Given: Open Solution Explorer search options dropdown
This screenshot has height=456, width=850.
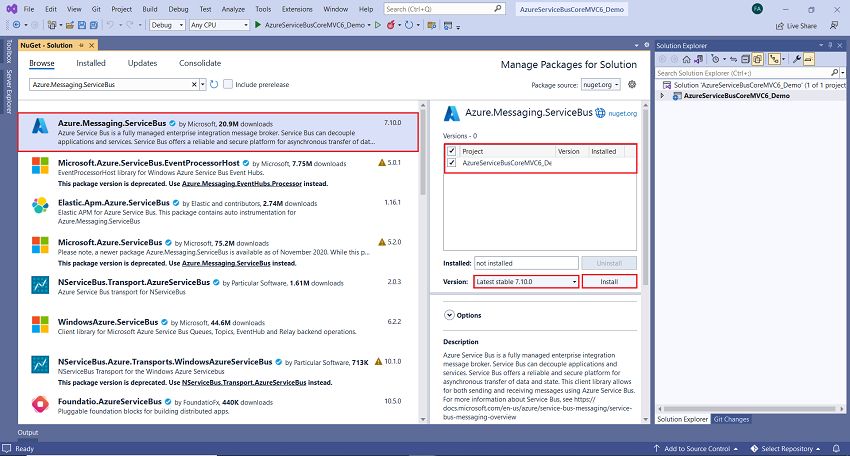Looking at the screenshot, I should tap(842, 73).
